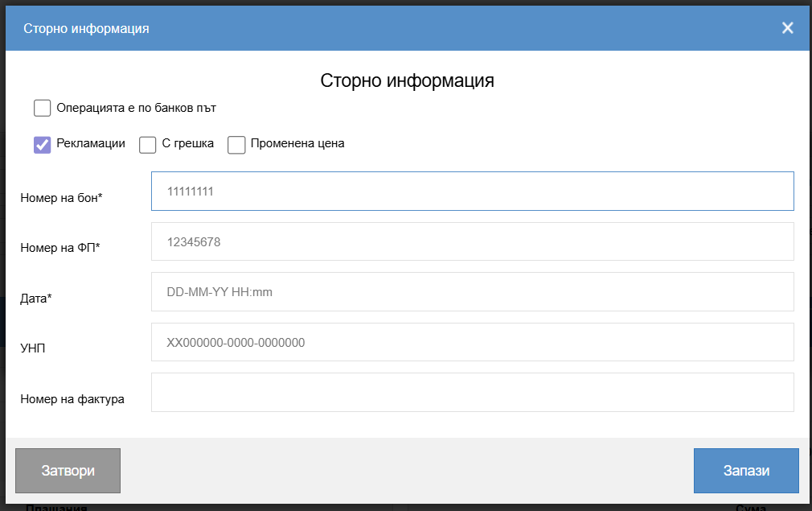Click the Дата* field label
This screenshot has height=511, width=812.
click(36, 299)
